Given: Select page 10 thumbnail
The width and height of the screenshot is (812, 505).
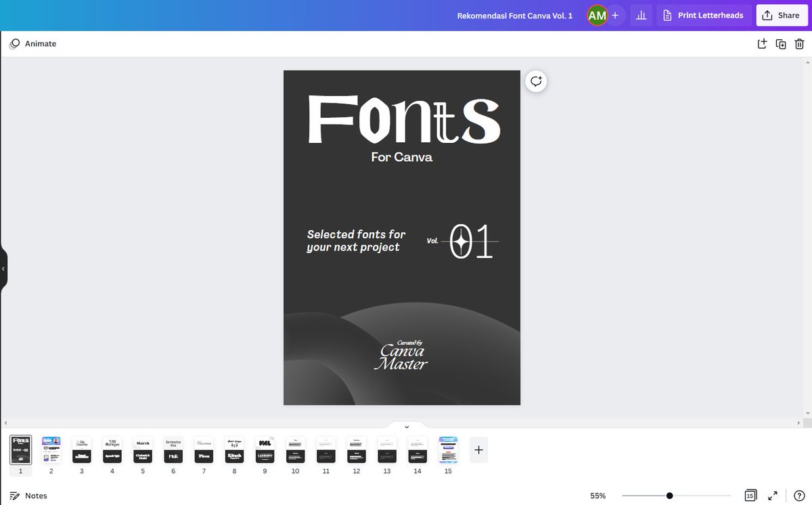Looking at the screenshot, I should click(295, 449).
